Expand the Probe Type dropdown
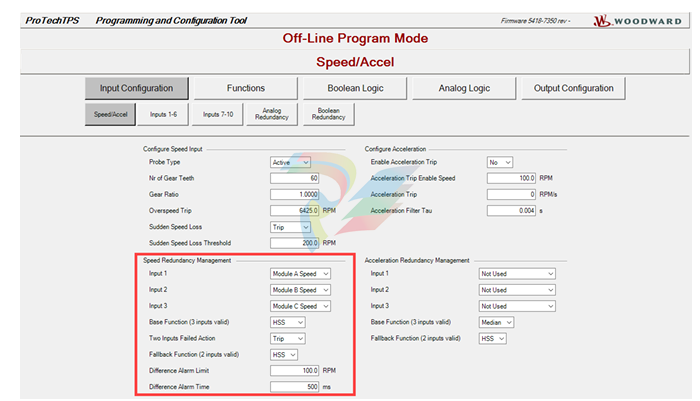Image resolution: width=700 pixels, height=401 pixels. click(x=291, y=162)
